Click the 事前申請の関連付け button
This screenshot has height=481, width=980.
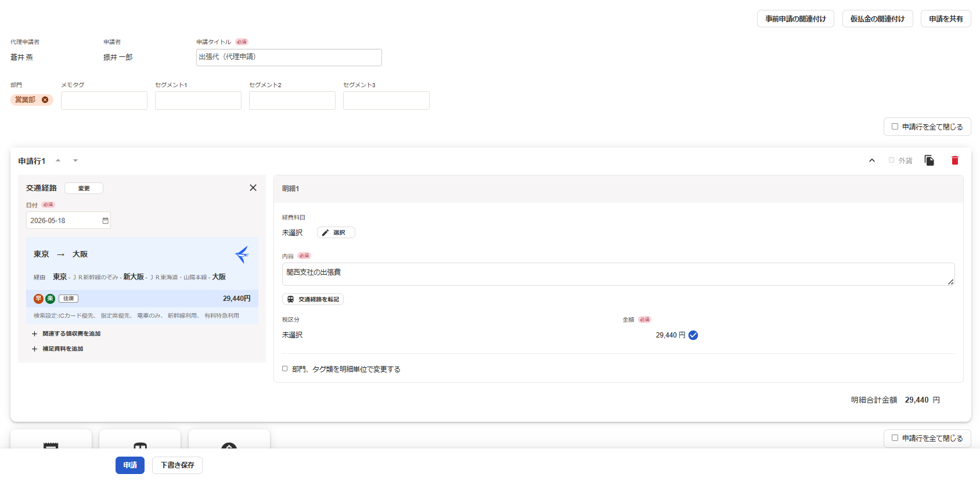795,19
